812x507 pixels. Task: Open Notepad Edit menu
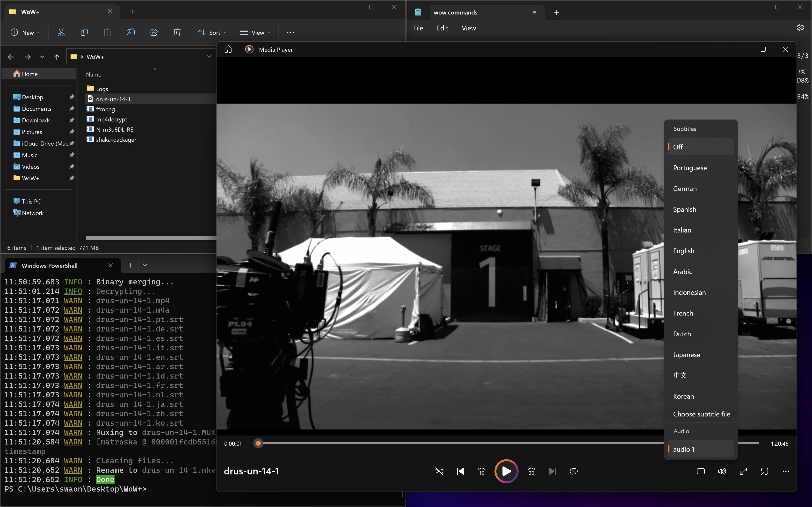click(442, 28)
